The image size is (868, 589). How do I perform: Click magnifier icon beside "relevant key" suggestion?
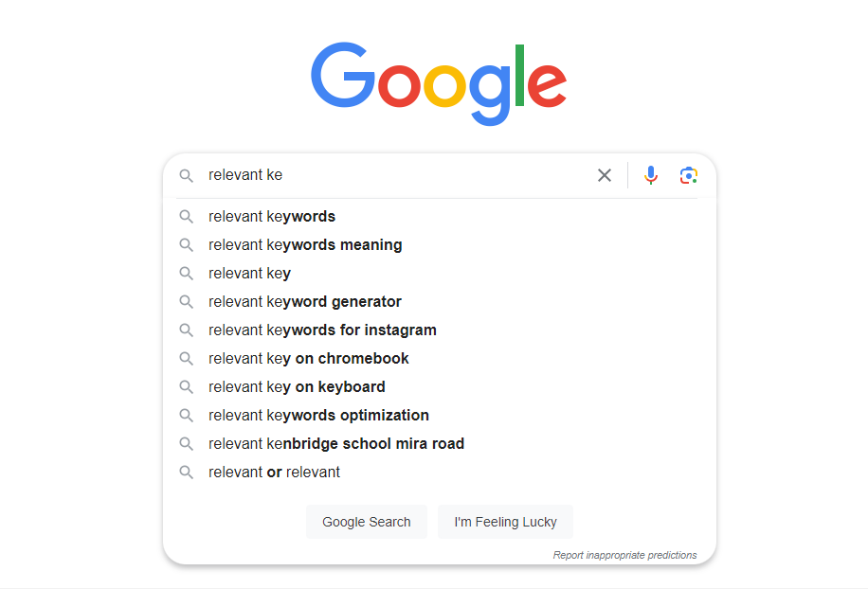click(x=187, y=274)
